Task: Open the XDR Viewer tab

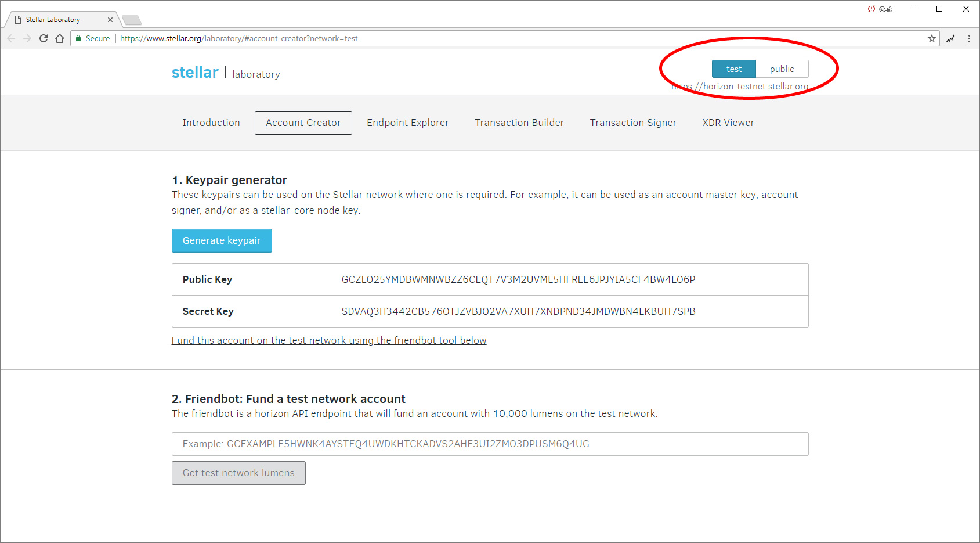Action: 728,123
